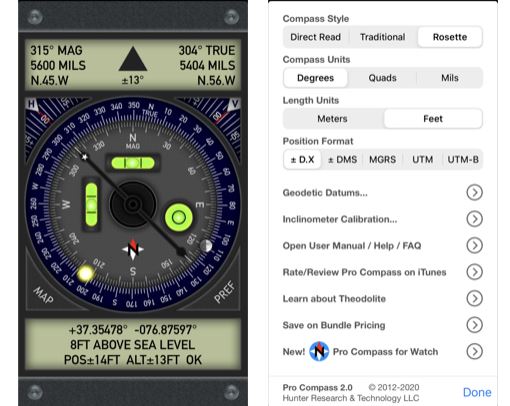This screenshot has width=510, height=406.
Task: Set length units to Meters
Action: [x=332, y=119]
